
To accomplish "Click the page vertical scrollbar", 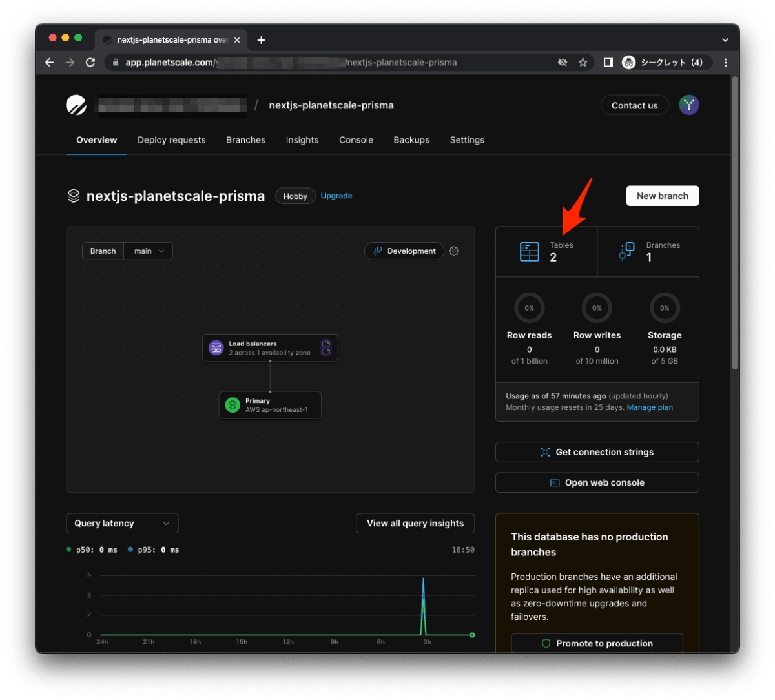I will click(735, 223).
